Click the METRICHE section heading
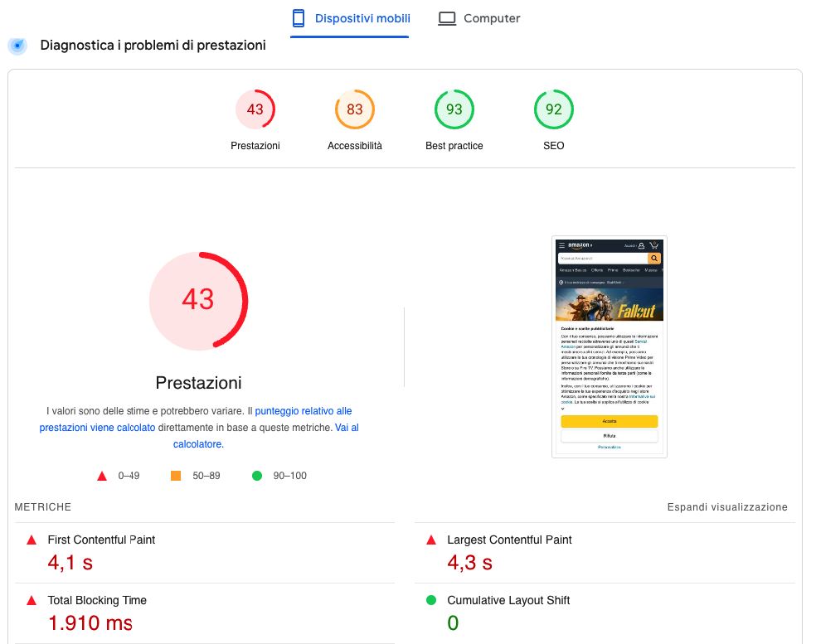This screenshot has width=816, height=644. [42, 507]
